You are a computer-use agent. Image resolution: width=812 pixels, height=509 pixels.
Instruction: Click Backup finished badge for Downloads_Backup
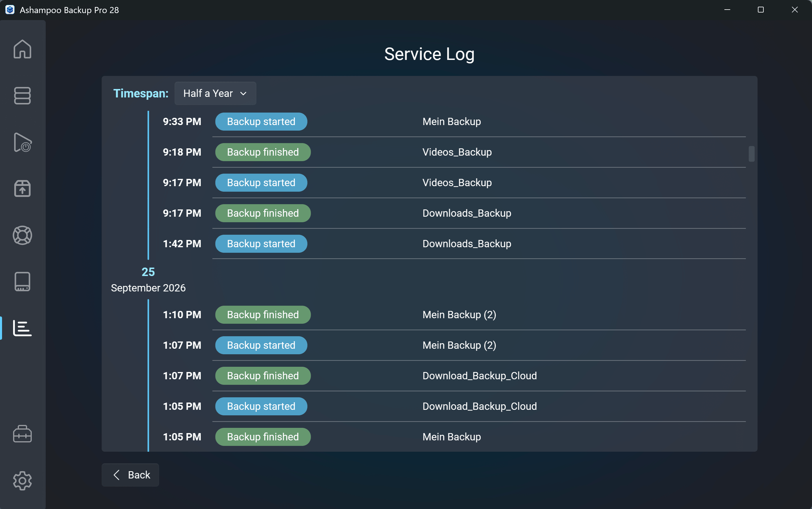263,213
